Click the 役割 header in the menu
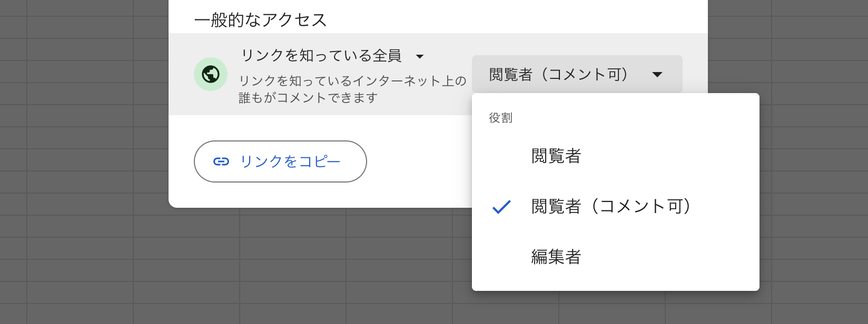This screenshot has width=868, height=324. click(x=500, y=118)
